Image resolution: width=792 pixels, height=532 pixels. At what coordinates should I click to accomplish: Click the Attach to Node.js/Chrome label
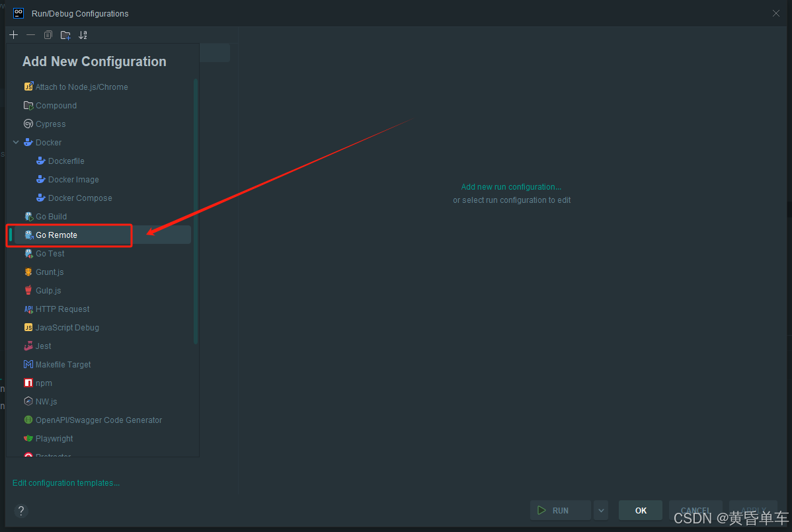(x=82, y=87)
